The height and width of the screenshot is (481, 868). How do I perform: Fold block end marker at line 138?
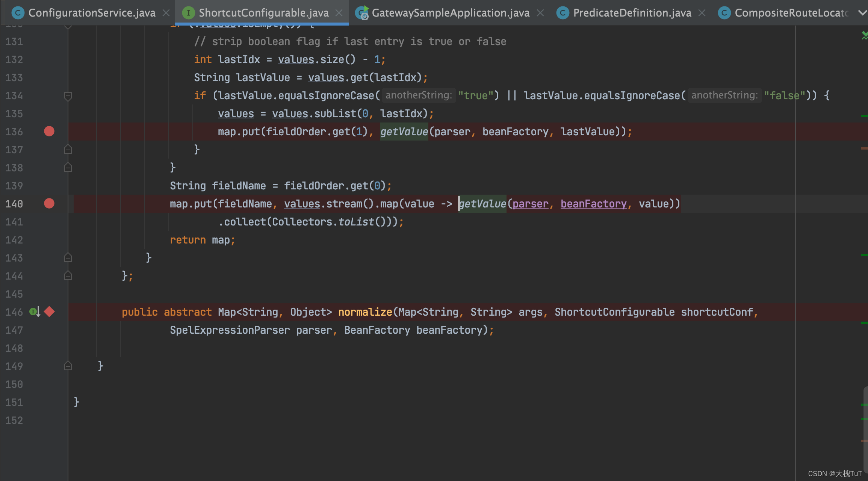[x=68, y=167]
